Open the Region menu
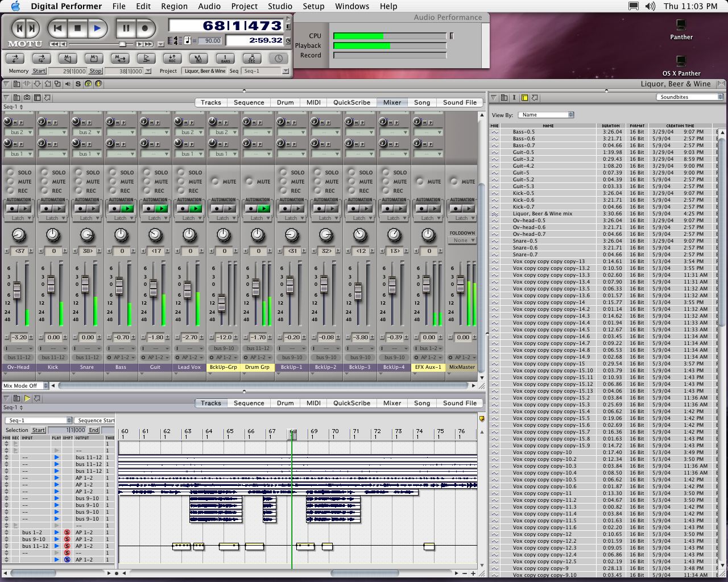Viewport: 728px width, 582px height. 174,6
